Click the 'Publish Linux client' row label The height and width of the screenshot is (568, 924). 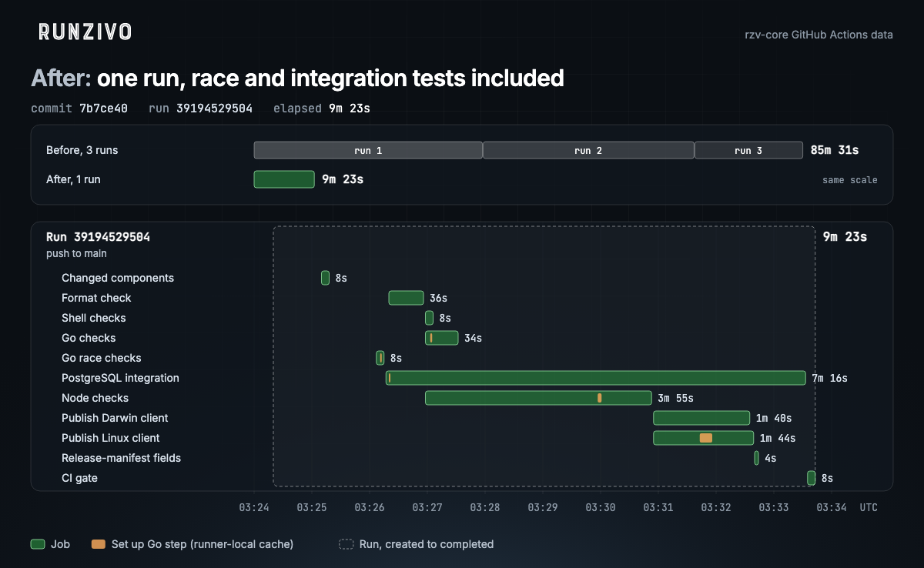tap(111, 438)
